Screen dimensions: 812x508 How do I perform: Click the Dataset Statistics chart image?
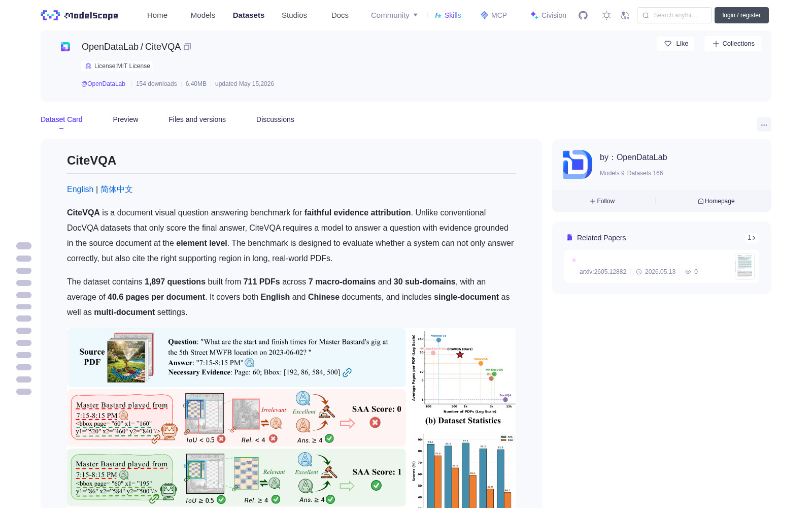pyautogui.click(x=463, y=377)
